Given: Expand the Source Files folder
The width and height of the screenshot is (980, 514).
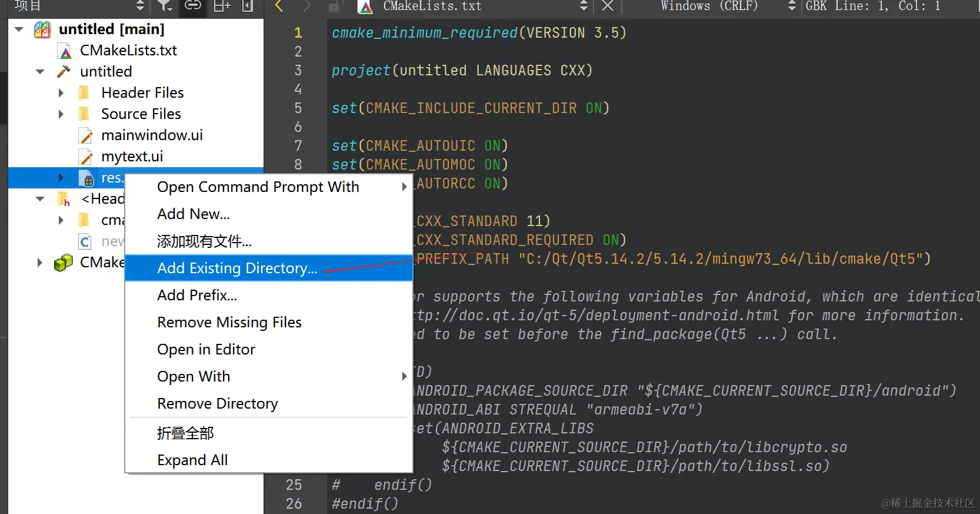Looking at the screenshot, I should [x=61, y=114].
